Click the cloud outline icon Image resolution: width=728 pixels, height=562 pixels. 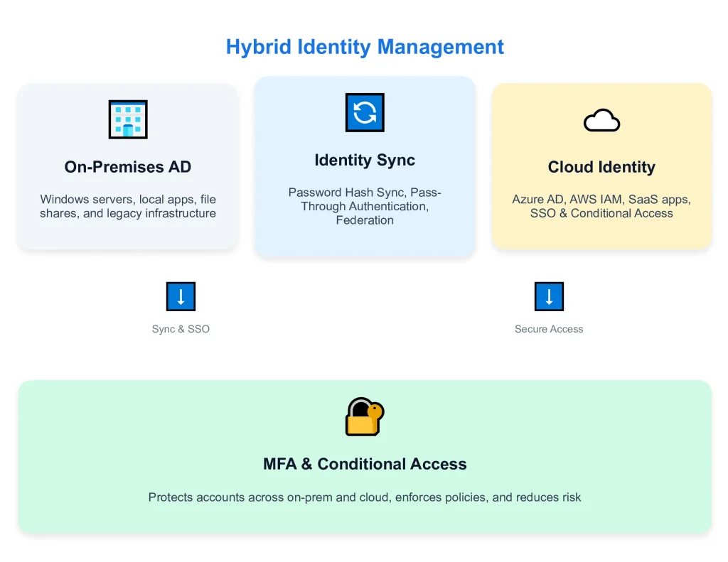click(601, 121)
